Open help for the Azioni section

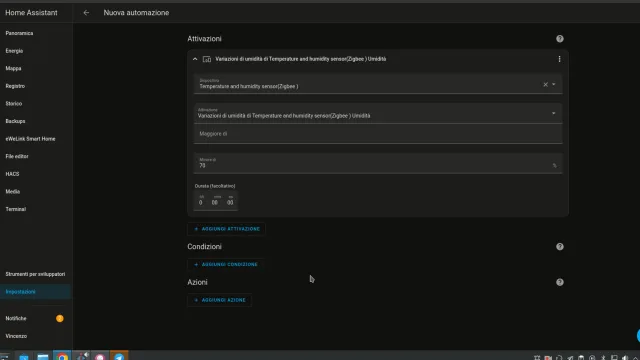click(560, 282)
